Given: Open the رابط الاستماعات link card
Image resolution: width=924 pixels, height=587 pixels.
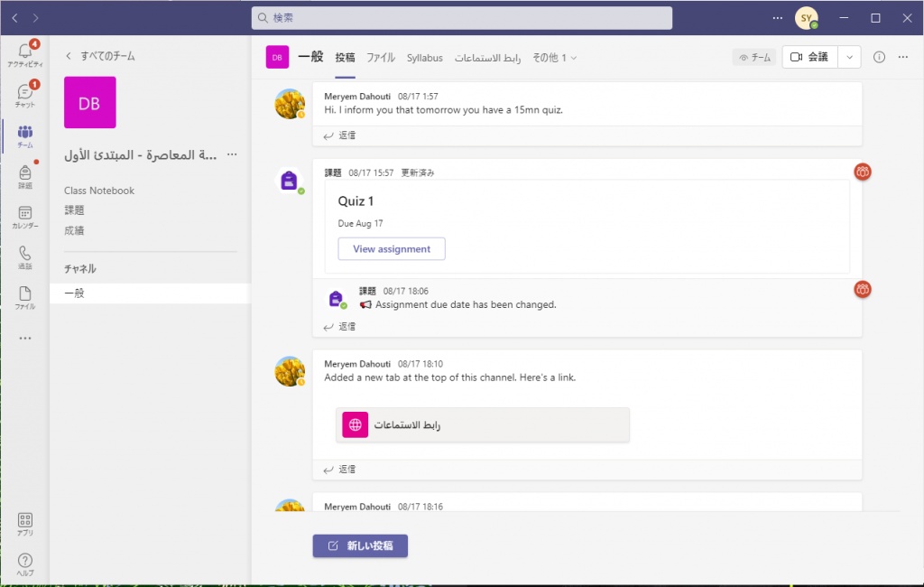Looking at the screenshot, I should coord(483,424).
